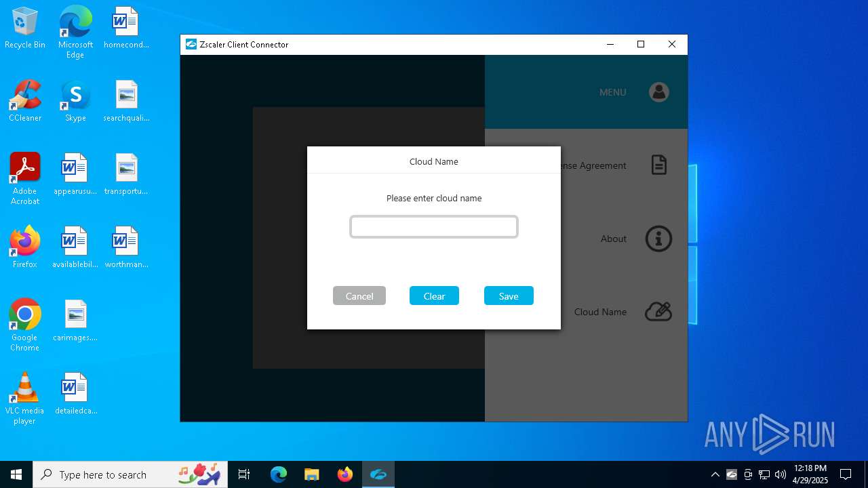The width and height of the screenshot is (868, 488).
Task: Click the About info icon
Action: click(658, 239)
